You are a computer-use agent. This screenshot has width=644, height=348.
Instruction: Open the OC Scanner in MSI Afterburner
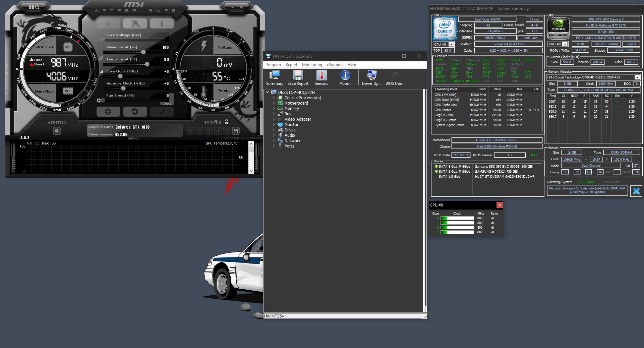click(34, 7)
